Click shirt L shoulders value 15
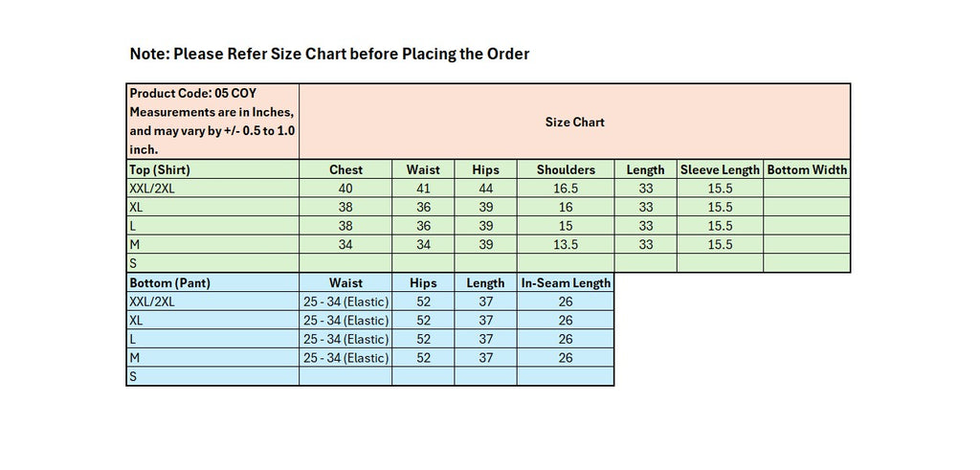Screen dimensions: 980x470 click(566, 226)
